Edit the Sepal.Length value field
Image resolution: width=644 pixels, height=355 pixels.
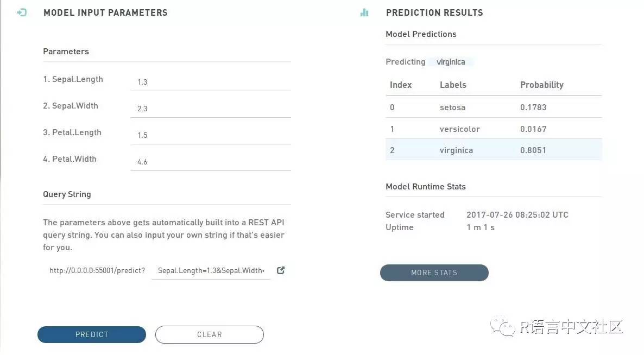(210, 82)
